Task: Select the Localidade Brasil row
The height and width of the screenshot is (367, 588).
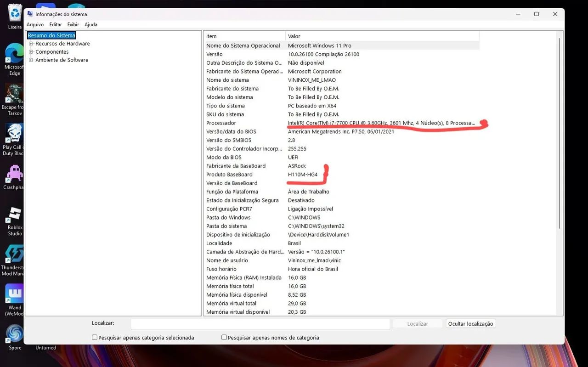Action: 342,243
